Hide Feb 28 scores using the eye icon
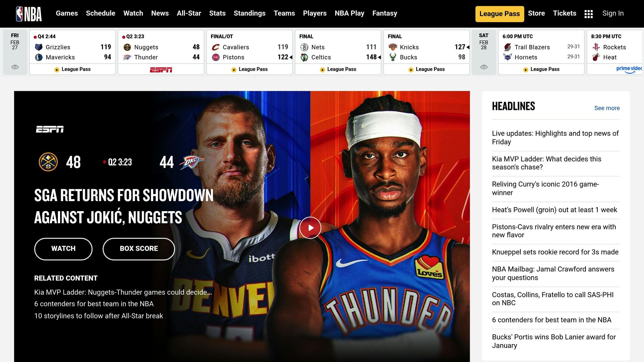Viewport: 644px width, 362px height. tap(484, 67)
